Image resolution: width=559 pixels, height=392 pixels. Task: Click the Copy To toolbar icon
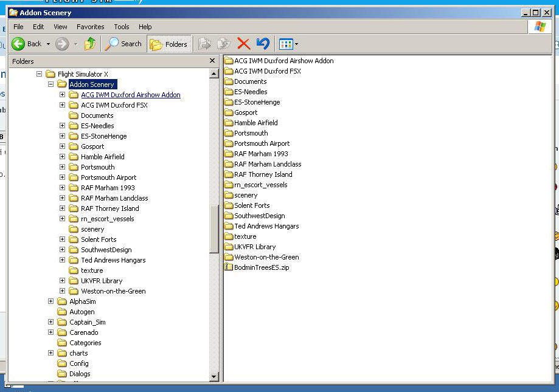point(224,44)
